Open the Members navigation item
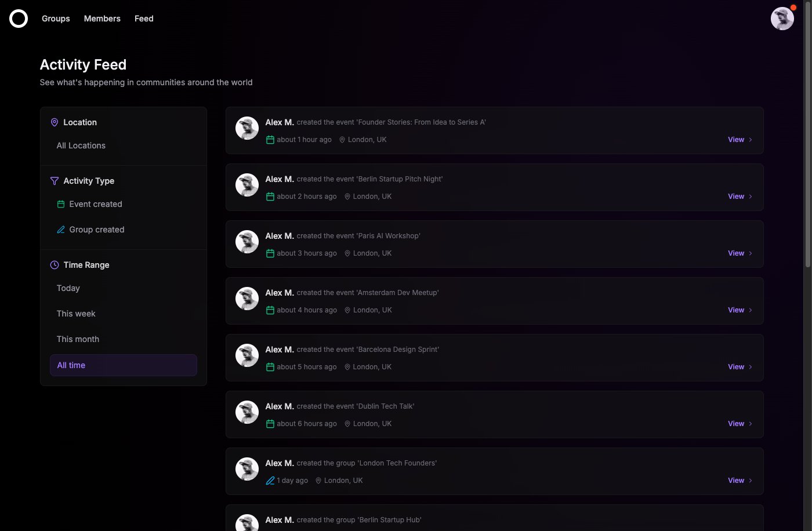The width and height of the screenshot is (812, 531). tap(102, 19)
